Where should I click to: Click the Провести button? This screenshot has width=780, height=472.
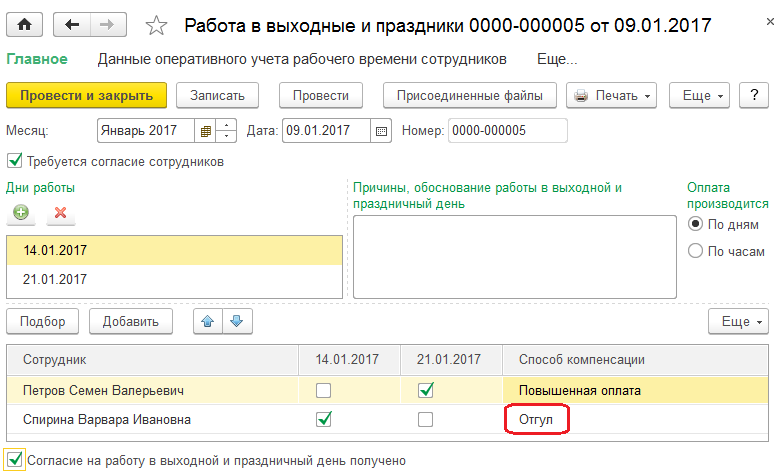pyautogui.click(x=321, y=95)
